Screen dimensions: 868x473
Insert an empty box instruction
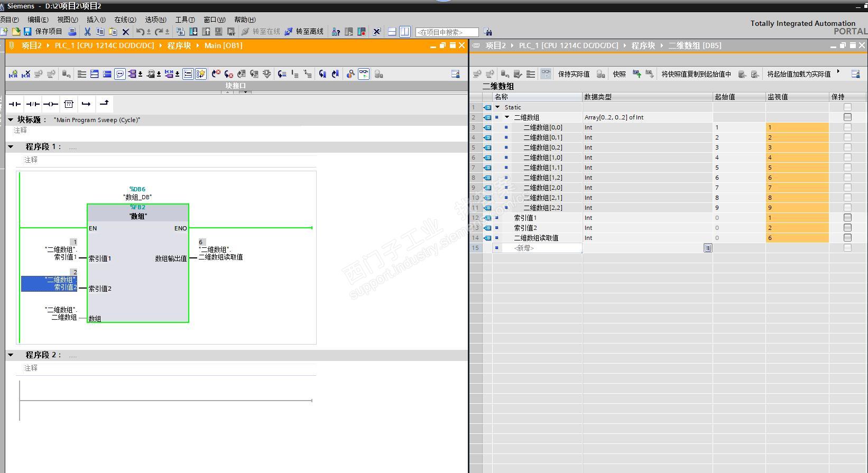pyautogui.click(x=69, y=104)
